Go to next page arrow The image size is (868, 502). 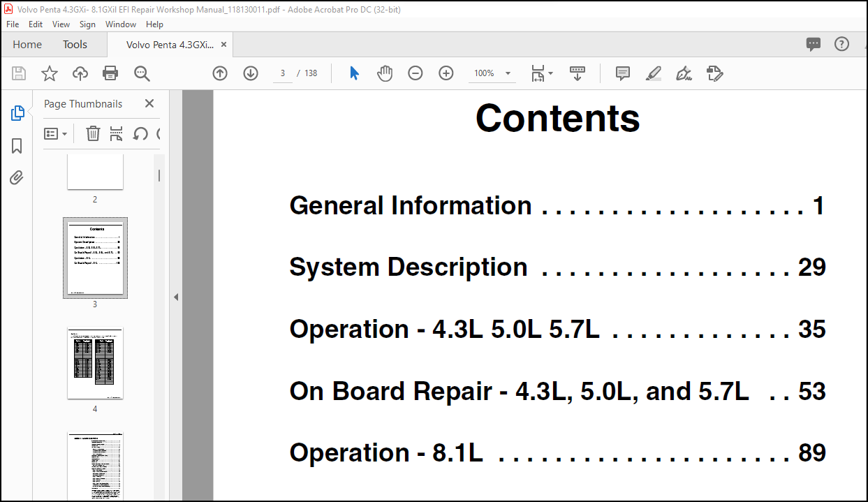(251, 73)
